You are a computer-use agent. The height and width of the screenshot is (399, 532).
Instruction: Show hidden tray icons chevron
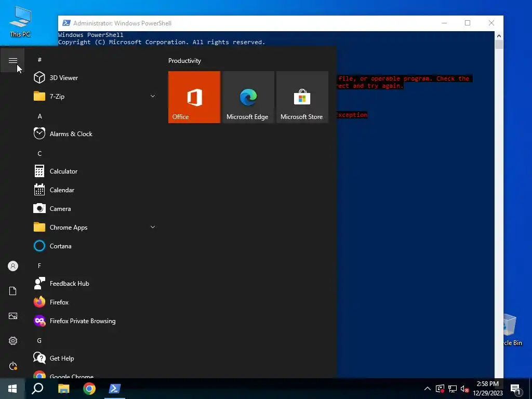pos(428,389)
